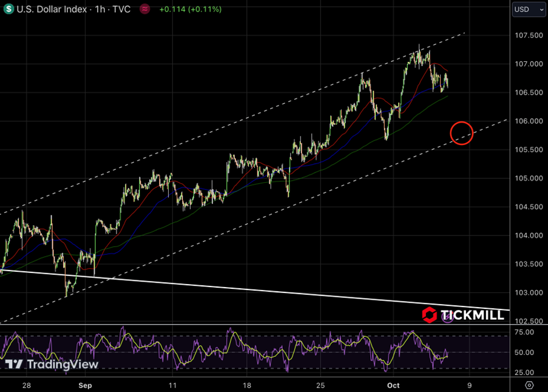Click the 104.000 price axis label

click(529, 235)
